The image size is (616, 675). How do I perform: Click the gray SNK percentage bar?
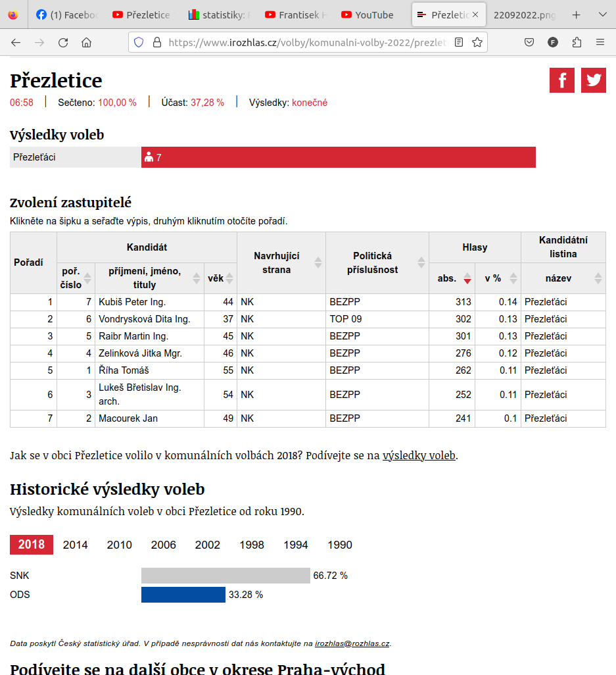pos(226,576)
